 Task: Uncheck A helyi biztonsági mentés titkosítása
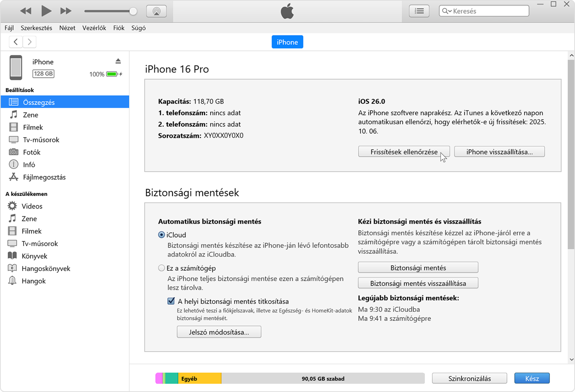coord(171,301)
